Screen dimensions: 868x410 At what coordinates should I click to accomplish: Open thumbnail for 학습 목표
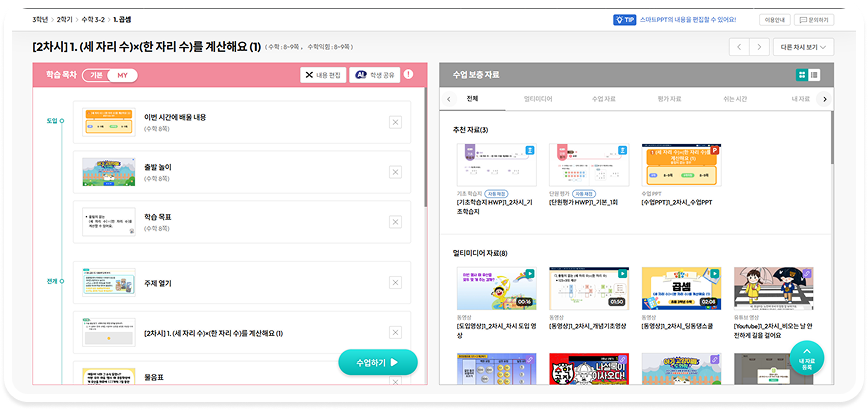tap(108, 222)
